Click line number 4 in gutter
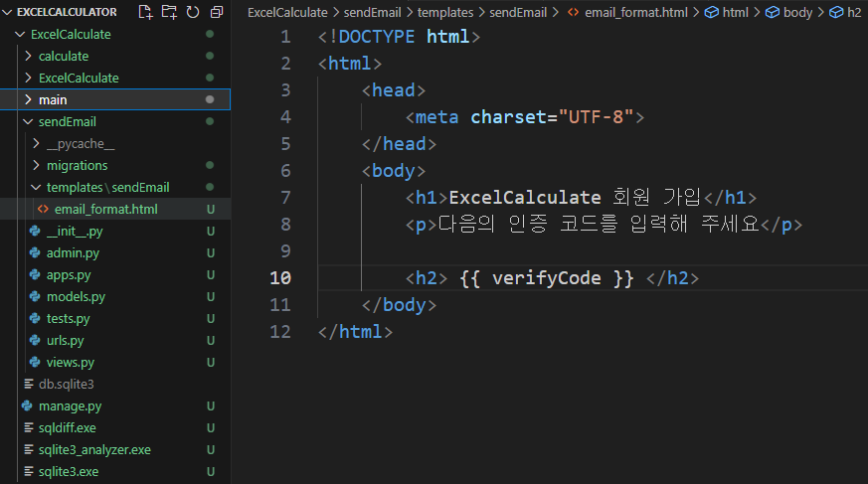868x484 pixels. click(285, 116)
